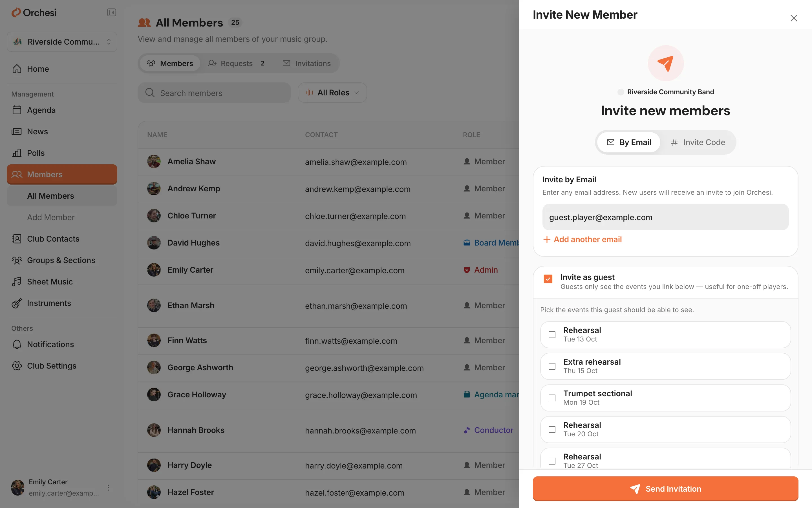Expand the Riverside Community Band switcher
The image size is (812, 508).
pyautogui.click(x=62, y=42)
